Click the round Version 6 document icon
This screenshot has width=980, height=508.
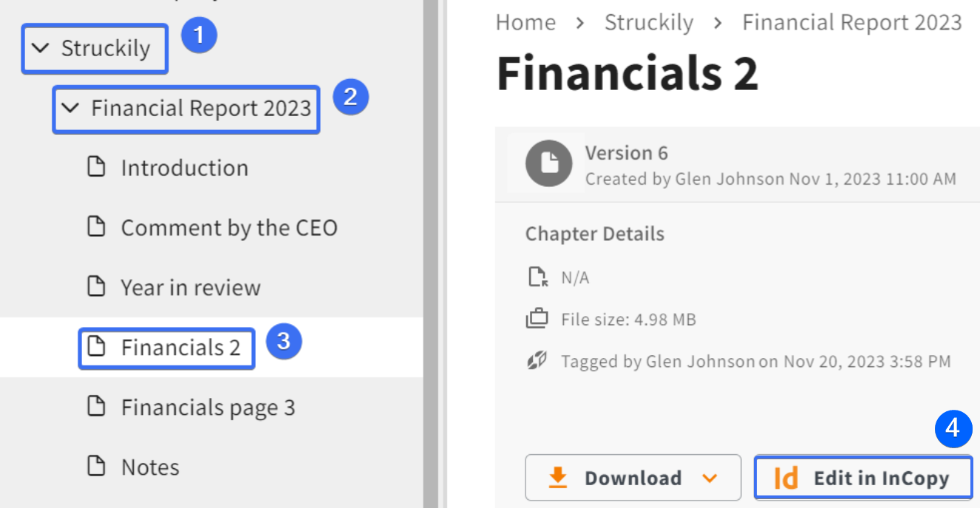[x=548, y=164]
